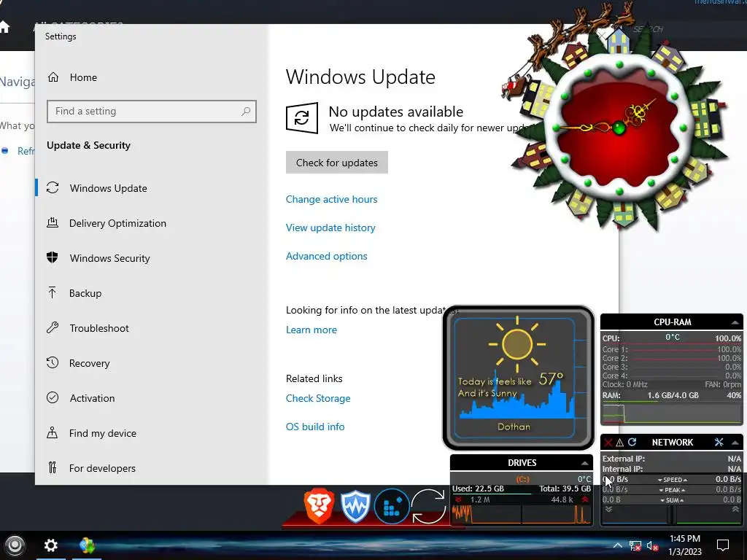Click the 'No updates available' status text
This screenshot has height=560, width=747.
396,112
